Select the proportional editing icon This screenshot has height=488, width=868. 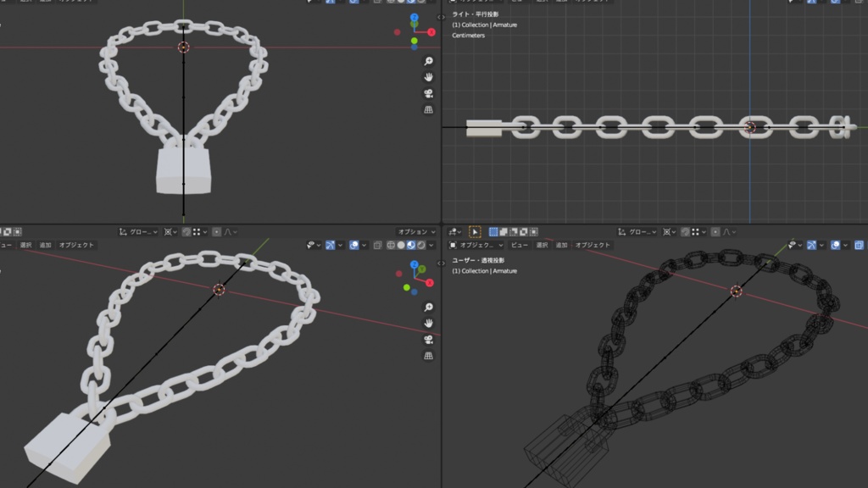pos(214,230)
